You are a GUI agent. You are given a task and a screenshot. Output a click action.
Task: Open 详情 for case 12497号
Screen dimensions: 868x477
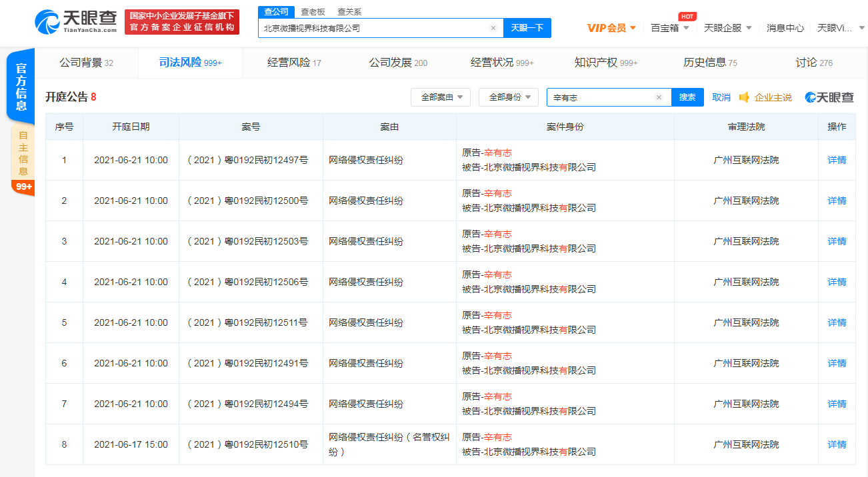[x=837, y=160]
